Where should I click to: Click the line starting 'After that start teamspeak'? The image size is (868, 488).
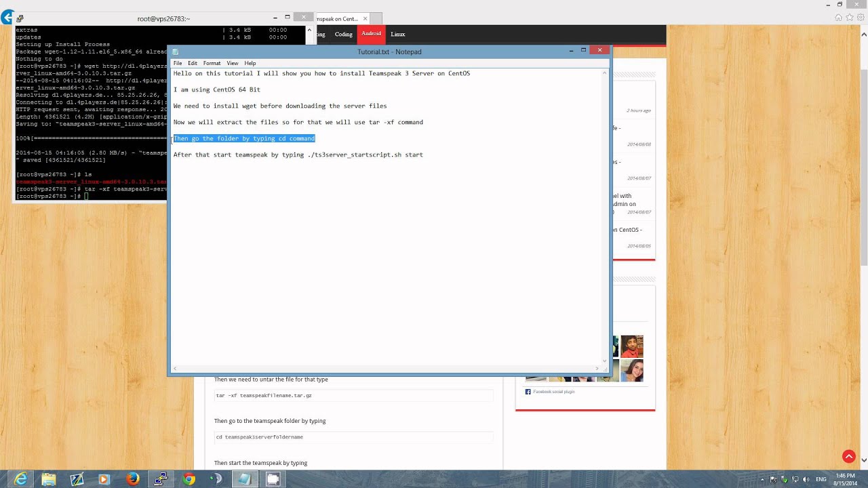[298, 155]
